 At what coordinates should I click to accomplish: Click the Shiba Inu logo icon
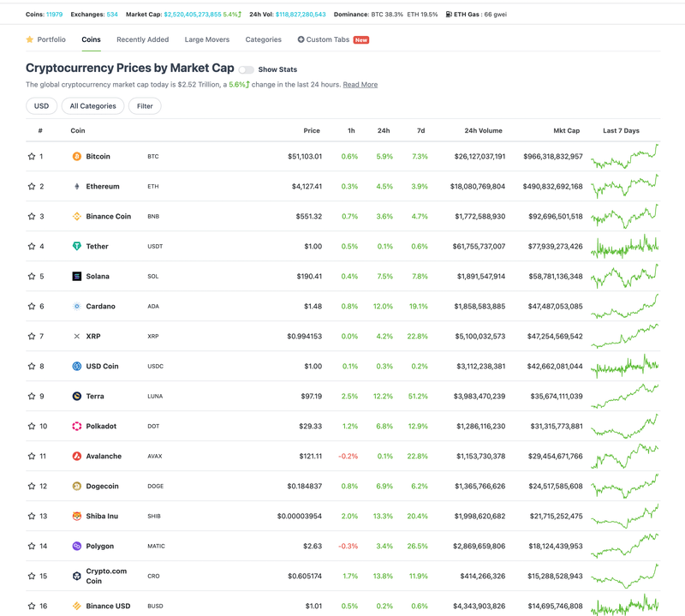pyautogui.click(x=77, y=517)
